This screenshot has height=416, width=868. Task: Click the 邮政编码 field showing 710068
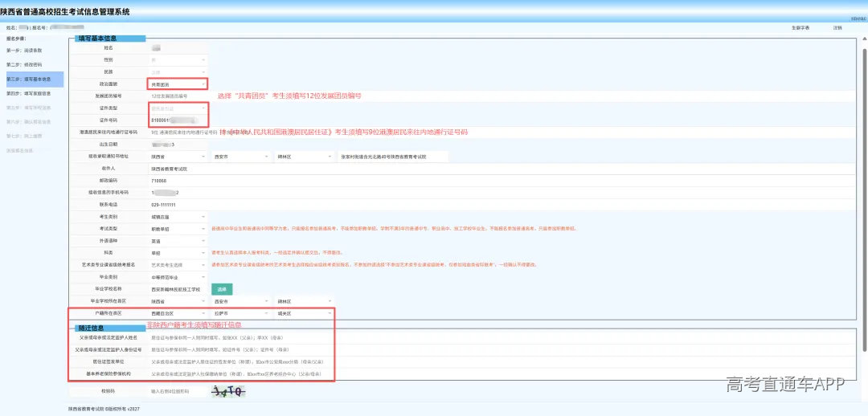tap(502, 181)
